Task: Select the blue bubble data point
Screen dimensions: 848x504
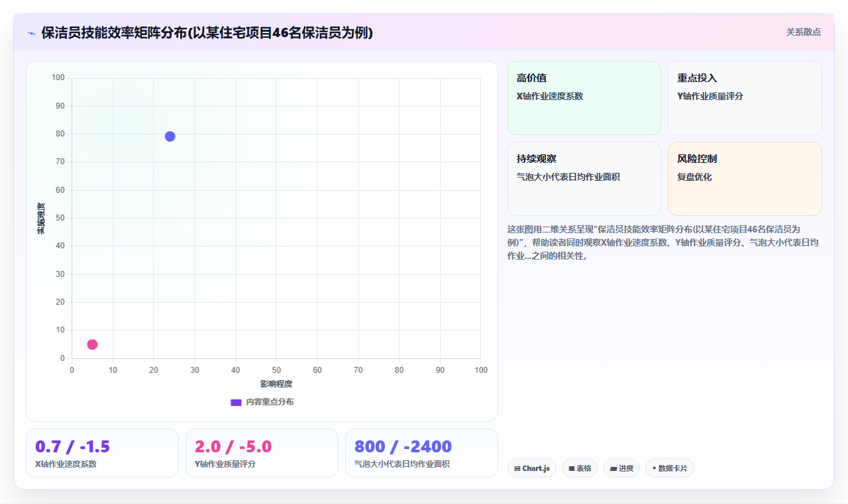Action: coord(170,136)
